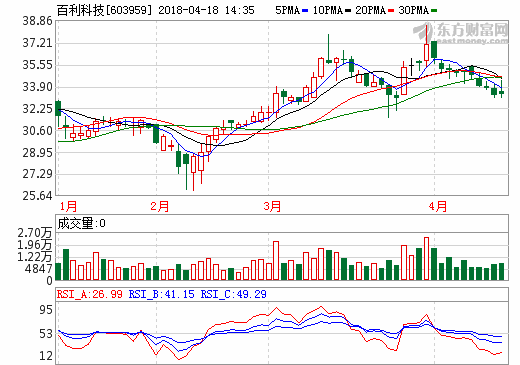Click the black 10PMA legend color marker
Image resolution: width=520 pixels, height=365 pixels.
point(348,11)
